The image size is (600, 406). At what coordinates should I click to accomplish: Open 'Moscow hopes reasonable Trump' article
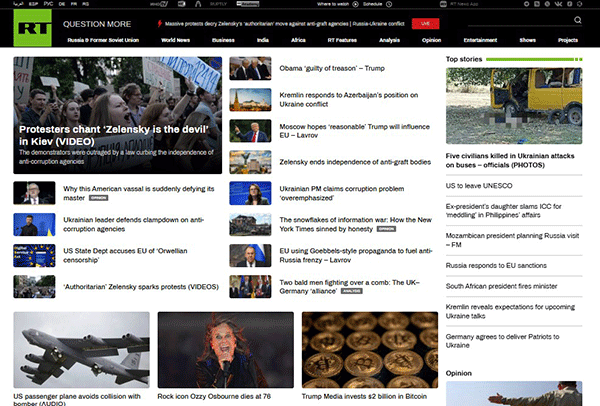click(x=354, y=131)
